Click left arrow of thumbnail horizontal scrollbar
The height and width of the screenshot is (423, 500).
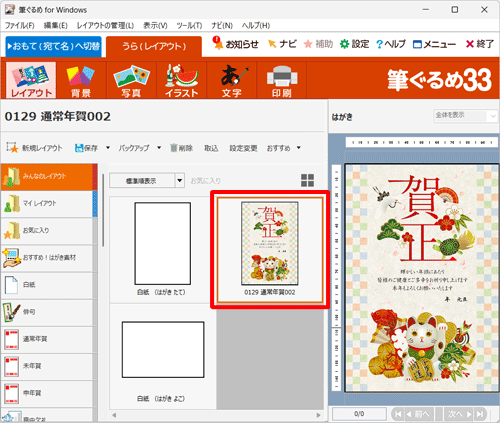(114, 415)
